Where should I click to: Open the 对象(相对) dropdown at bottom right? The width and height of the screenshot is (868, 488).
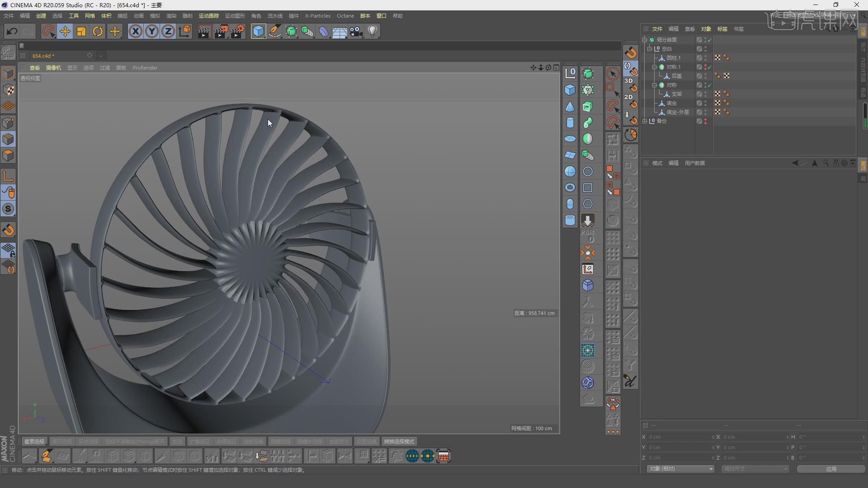pyautogui.click(x=679, y=469)
